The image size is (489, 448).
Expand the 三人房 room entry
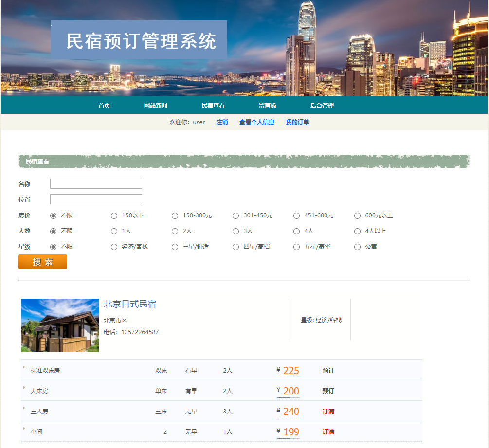click(x=22, y=410)
